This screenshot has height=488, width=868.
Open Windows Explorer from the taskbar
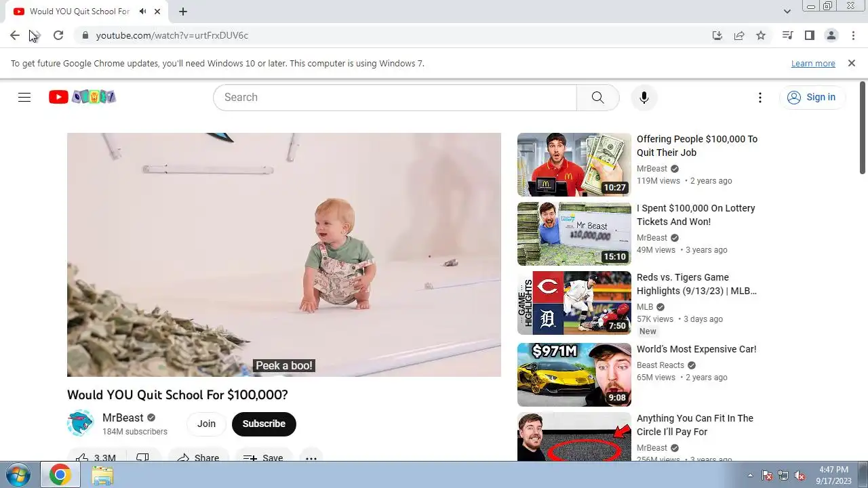[102, 475]
